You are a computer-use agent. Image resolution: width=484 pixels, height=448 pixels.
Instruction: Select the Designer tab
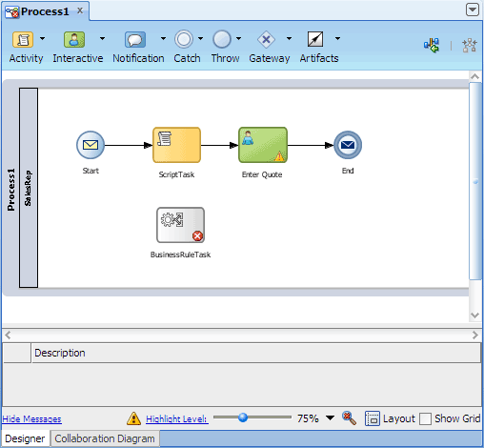point(25,438)
